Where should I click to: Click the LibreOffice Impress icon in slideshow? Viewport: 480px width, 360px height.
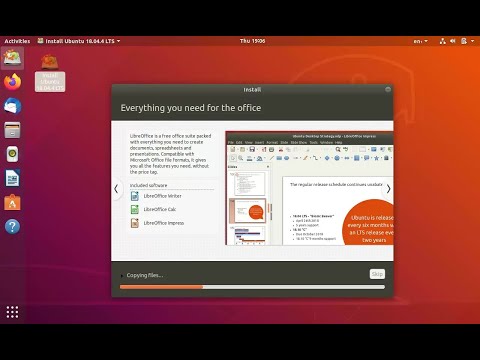135,223
